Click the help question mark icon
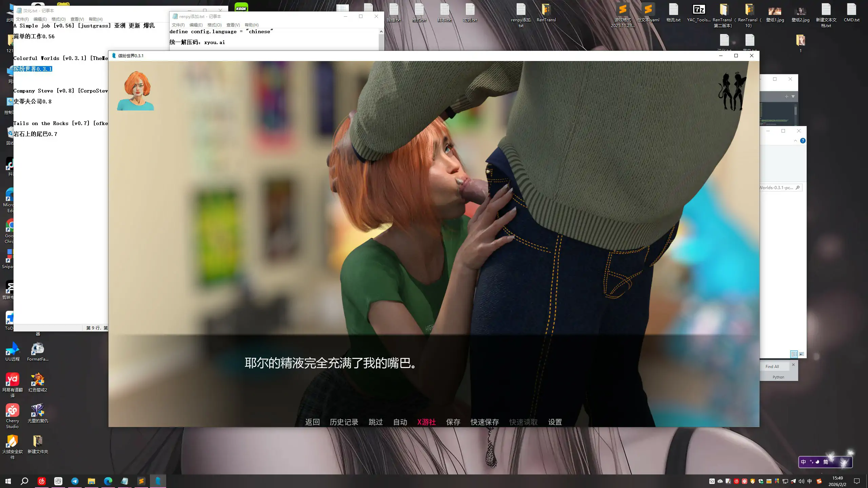 (x=803, y=141)
